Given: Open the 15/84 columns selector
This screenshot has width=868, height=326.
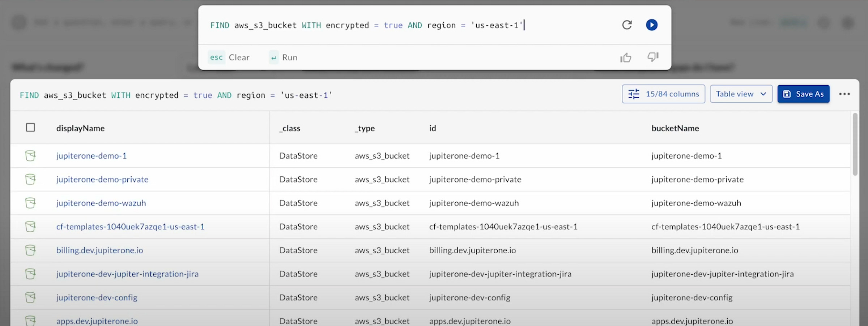Looking at the screenshot, I should click(663, 94).
